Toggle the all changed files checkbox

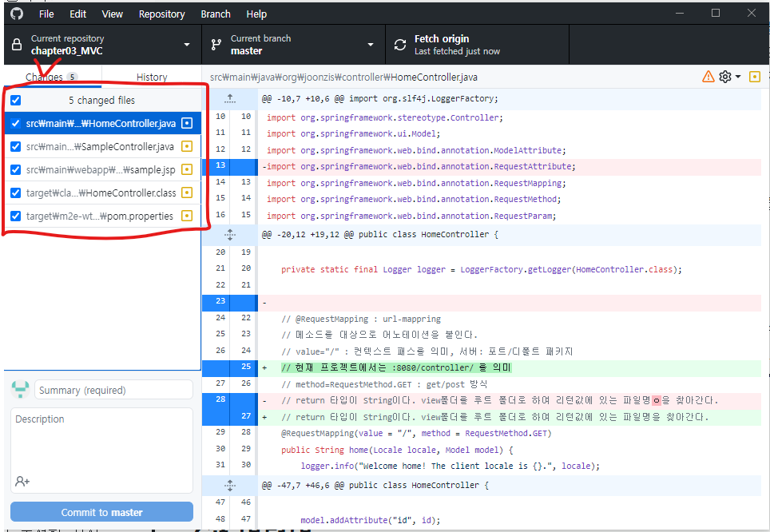16,100
